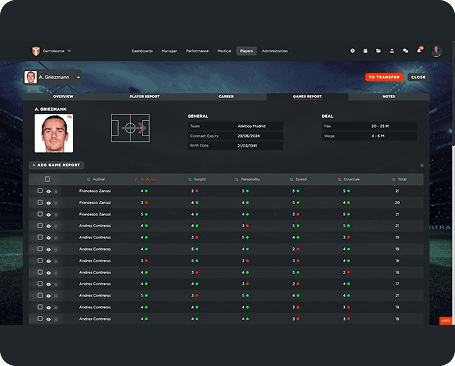Open the notifications bell
The height and width of the screenshot is (366, 455).
point(419,50)
